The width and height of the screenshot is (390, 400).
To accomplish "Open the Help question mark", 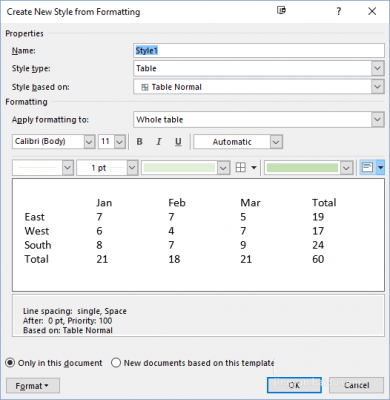I will 339,12.
